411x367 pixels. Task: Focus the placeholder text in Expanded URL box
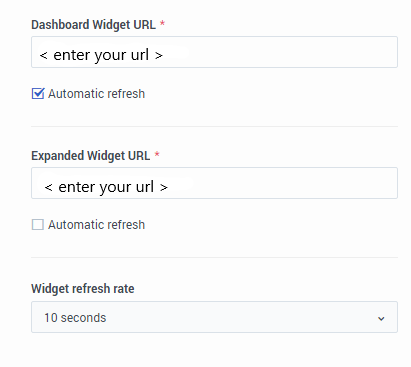(106, 187)
